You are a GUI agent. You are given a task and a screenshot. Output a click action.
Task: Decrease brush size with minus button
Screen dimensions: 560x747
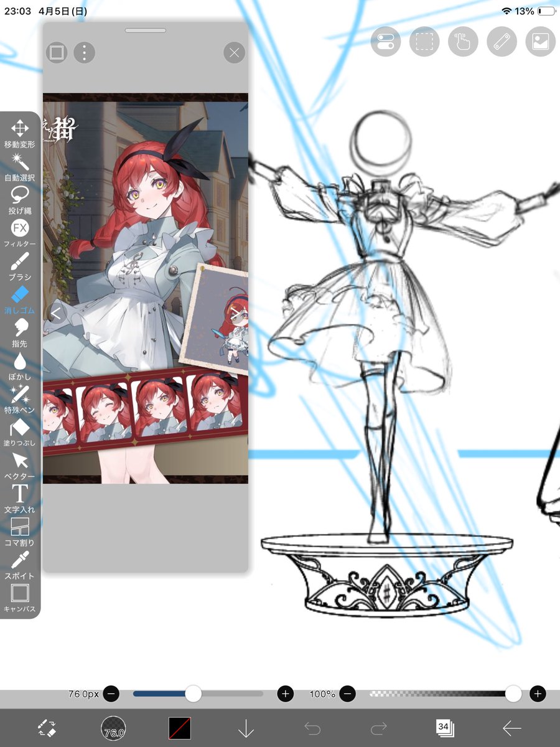click(111, 693)
